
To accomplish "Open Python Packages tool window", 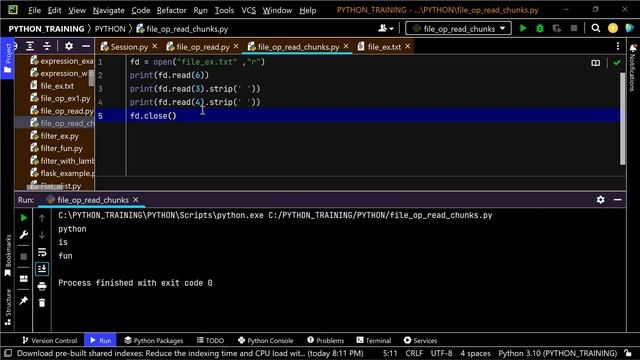I will [153, 340].
